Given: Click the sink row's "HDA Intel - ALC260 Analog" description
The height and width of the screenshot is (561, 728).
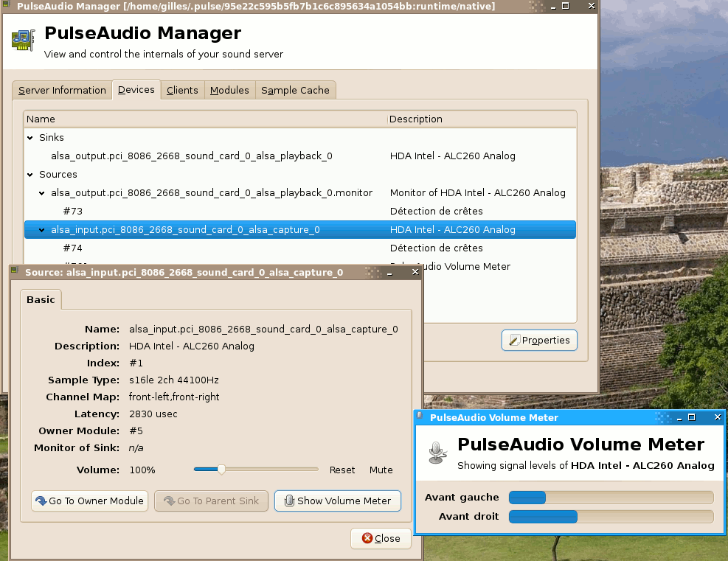Looking at the screenshot, I should [453, 156].
